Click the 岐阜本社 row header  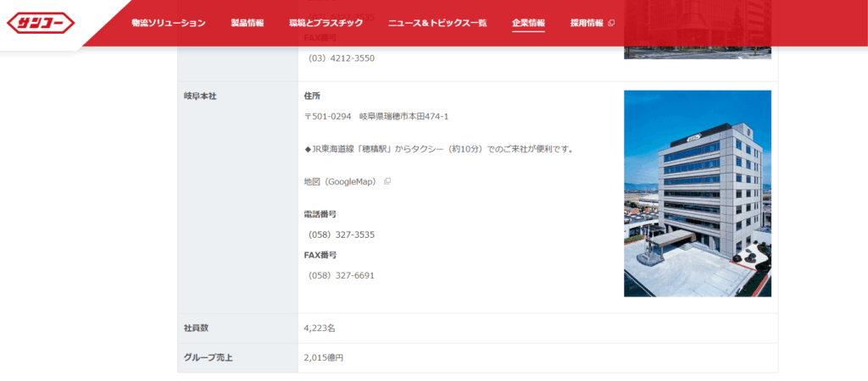point(200,97)
